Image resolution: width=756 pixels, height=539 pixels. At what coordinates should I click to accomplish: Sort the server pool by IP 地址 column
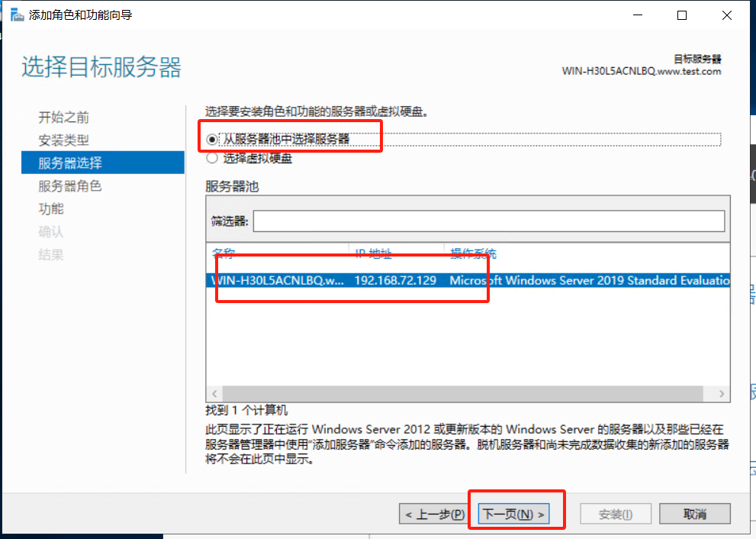373,253
